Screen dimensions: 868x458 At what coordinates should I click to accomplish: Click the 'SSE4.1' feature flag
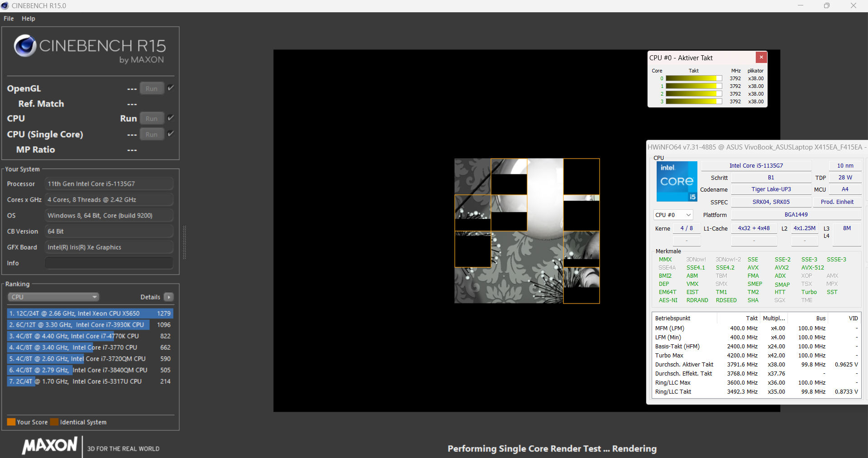tap(696, 268)
